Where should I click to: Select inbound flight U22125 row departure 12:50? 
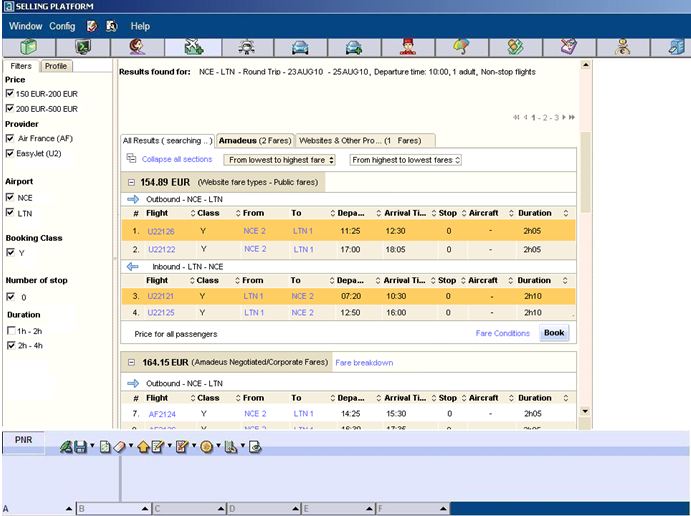point(348,312)
